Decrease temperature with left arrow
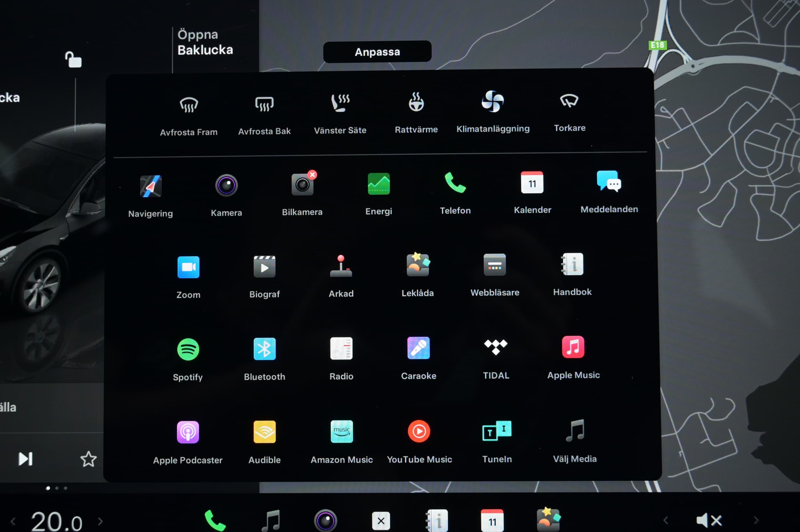 [x=13, y=521]
